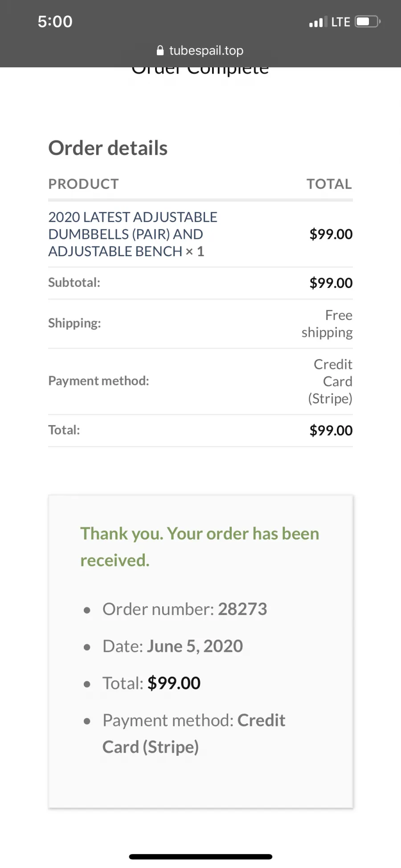401x868 pixels.
Task: Tap the bold $99.00 total in confirmation box
Action: 174,683
